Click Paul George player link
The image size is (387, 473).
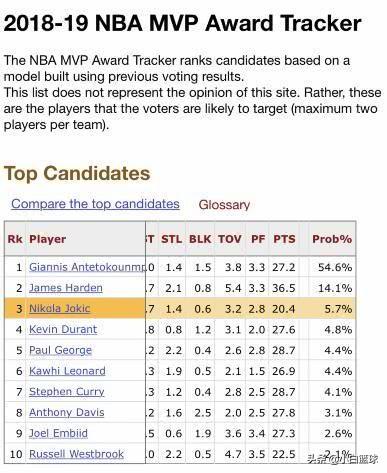click(x=60, y=350)
